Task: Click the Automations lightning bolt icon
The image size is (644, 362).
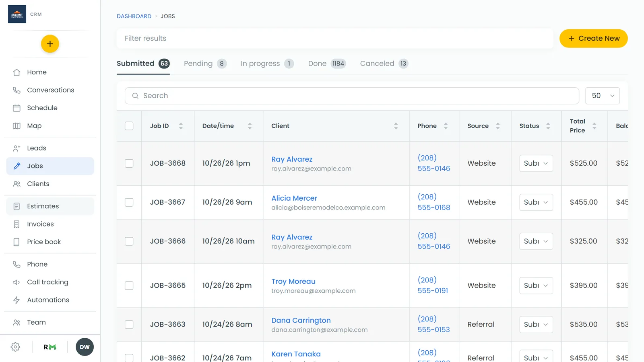Action: click(17, 300)
